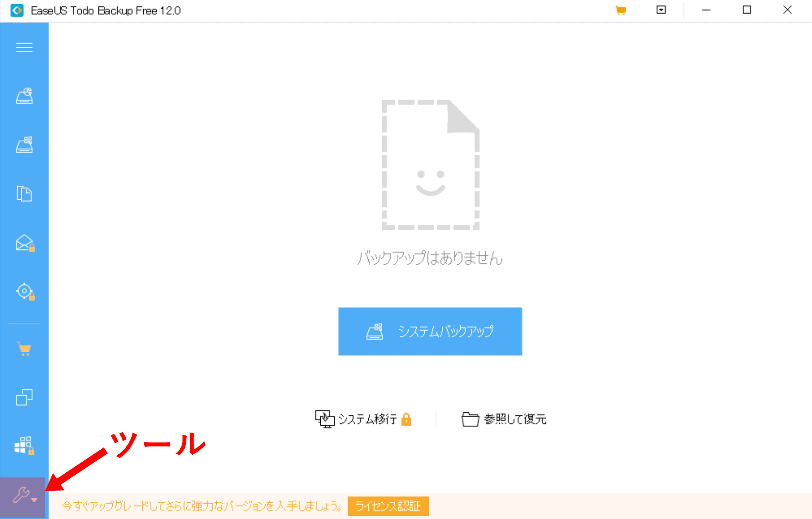Image resolution: width=812 pixels, height=519 pixels.
Task: Open Disk/Partition Backup from the sidebar
Action: (x=24, y=96)
